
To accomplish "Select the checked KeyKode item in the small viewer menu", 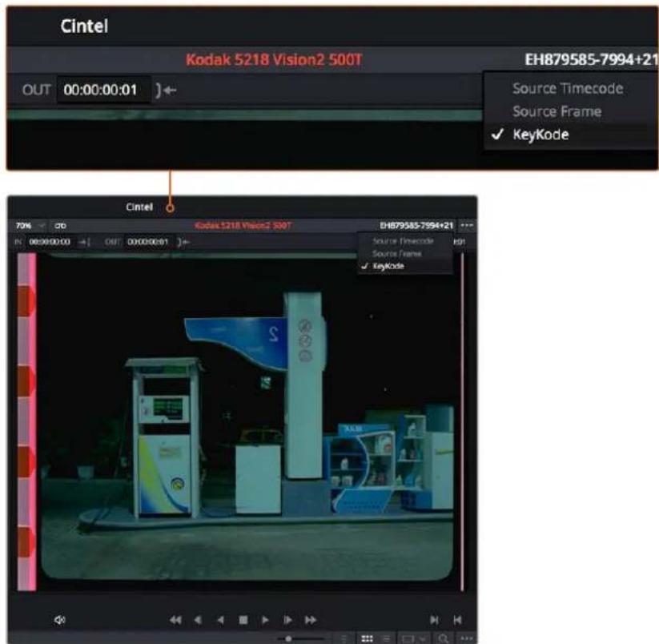I will pos(388,266).
